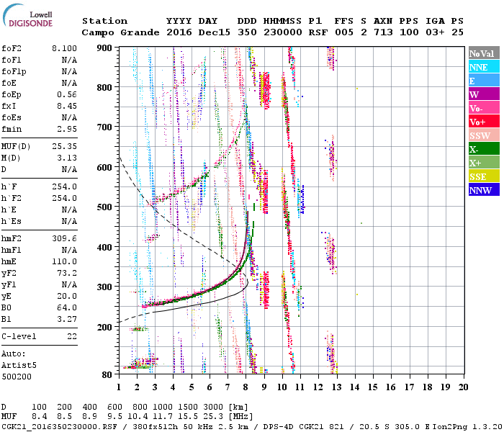Click the RSF P1 value
This screenshot has width=504, height=432.
(318, 32)
